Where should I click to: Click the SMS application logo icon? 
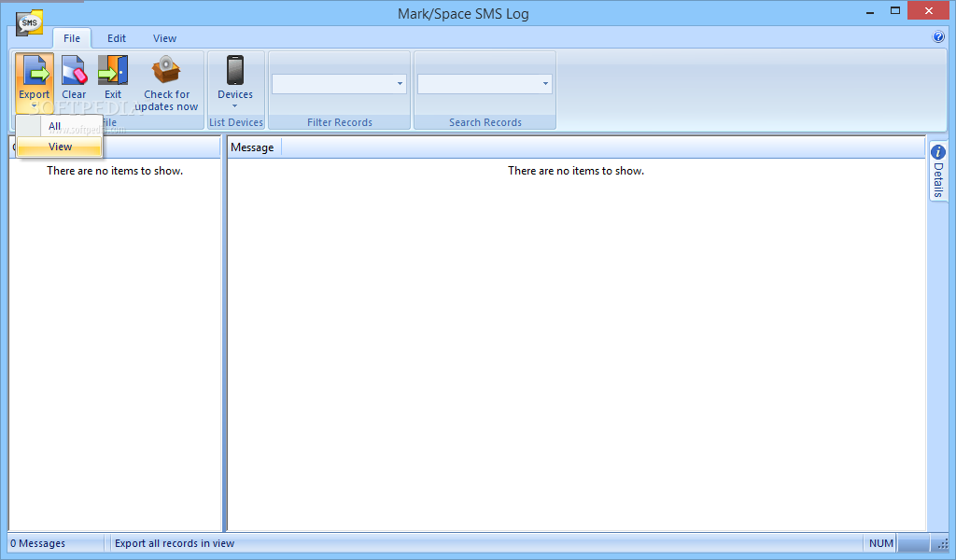point(29,23)
